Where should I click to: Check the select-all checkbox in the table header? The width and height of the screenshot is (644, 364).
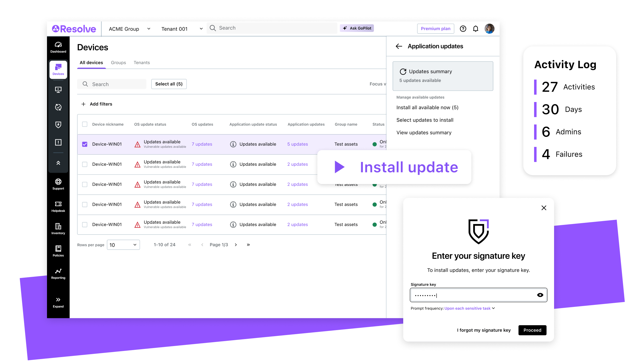(85, 124)
